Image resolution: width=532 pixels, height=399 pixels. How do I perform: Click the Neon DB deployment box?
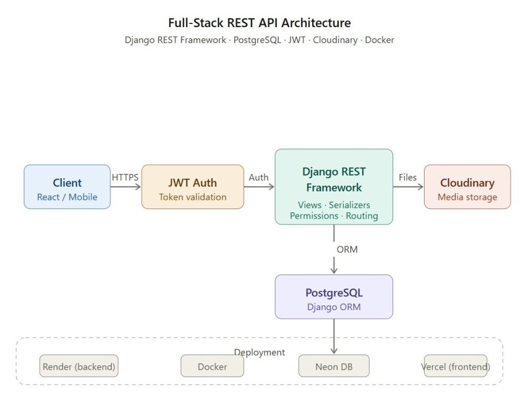(334, 366)
